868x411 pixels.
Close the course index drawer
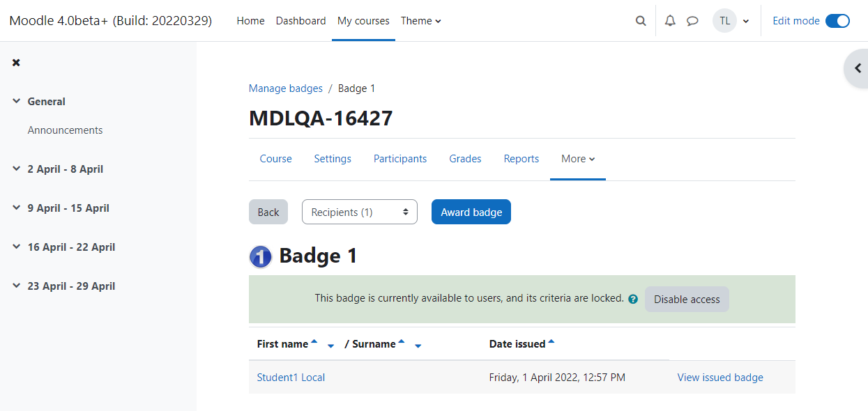tap(16, 63)
